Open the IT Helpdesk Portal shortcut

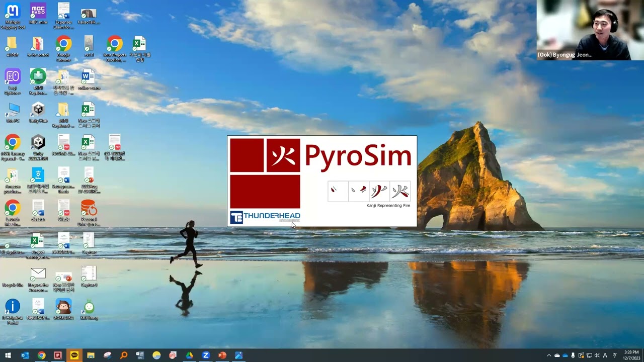pyautogui.click(x=13, y=311)
